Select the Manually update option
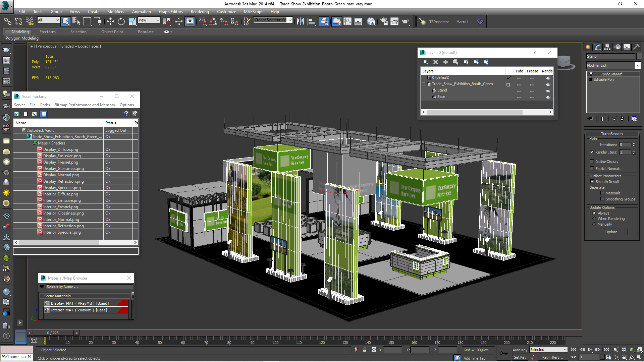This screenshot has width=644, height=362. pos(594,224)
